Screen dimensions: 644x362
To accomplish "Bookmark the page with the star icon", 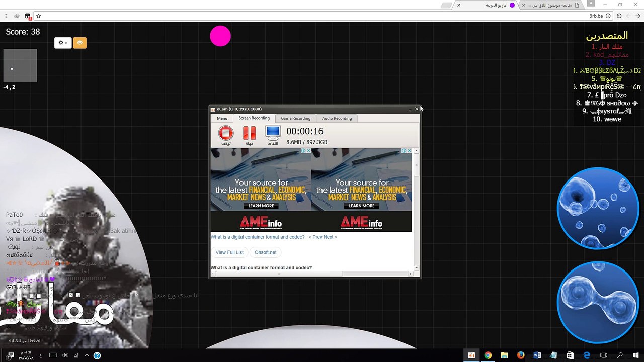I will 38,16.
